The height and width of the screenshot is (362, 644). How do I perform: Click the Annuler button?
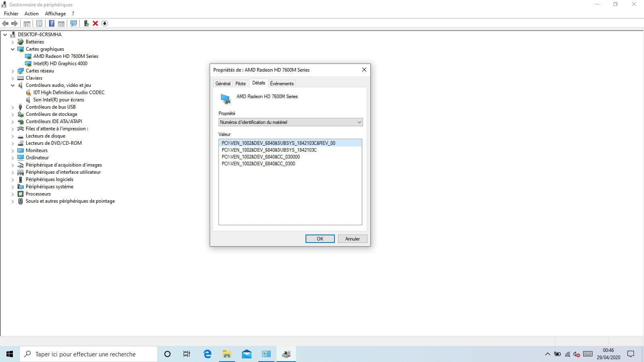coord(352,239)
